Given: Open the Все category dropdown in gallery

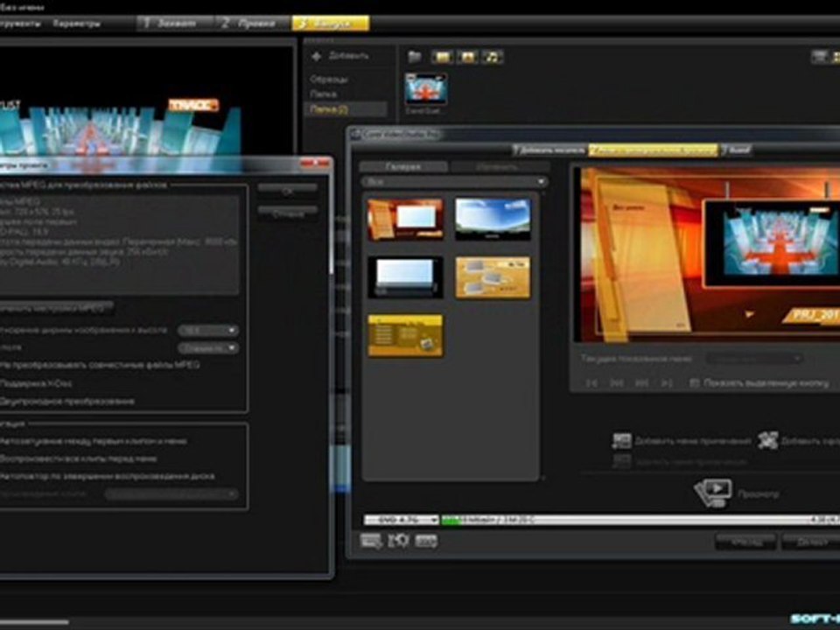Looking at the screenshot, I should [x=453, y=182].
